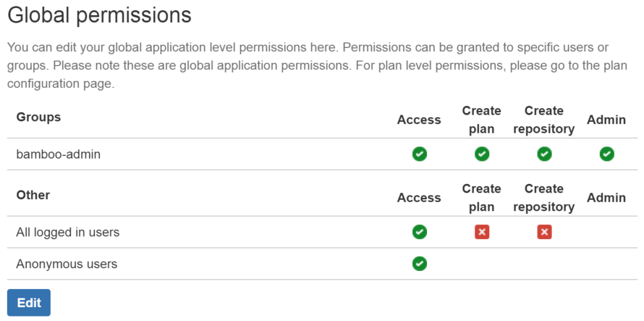
Task: Click Anonymous users green Access checkmark
Action: 419,264
